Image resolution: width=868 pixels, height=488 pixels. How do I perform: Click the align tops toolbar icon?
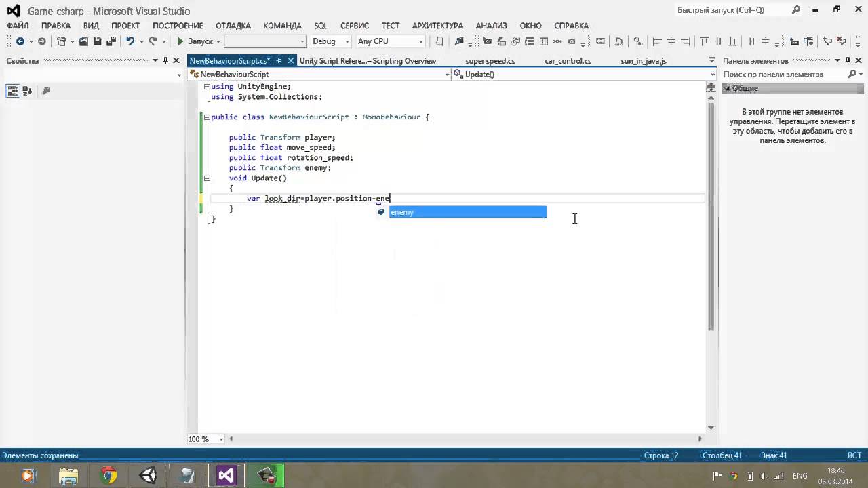[704, 41]
